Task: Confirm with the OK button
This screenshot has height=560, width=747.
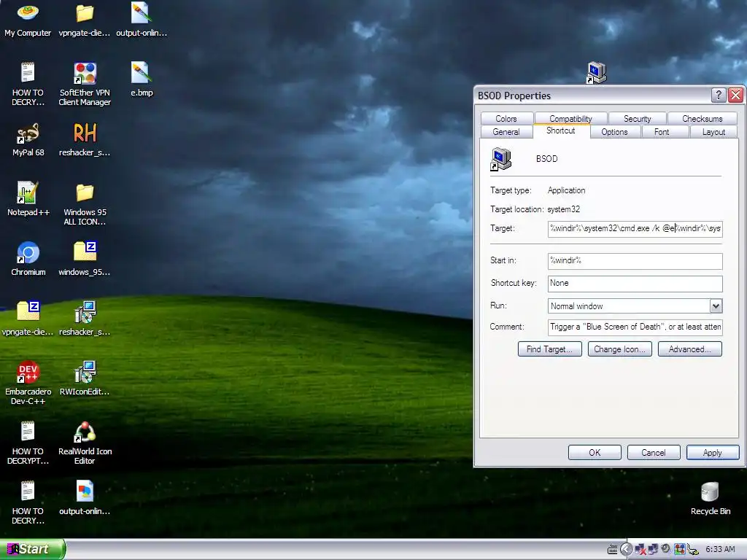Action: click(595, 452)
